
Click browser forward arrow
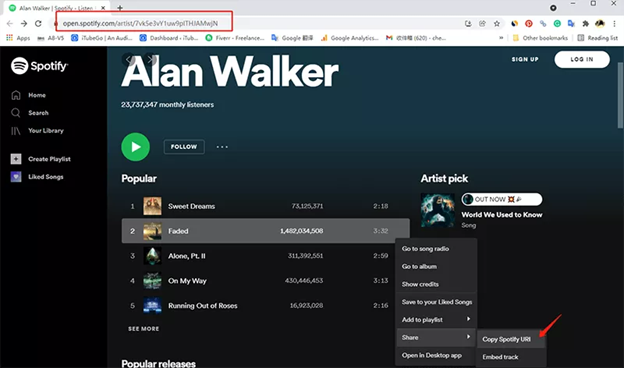tap(24, 23)
